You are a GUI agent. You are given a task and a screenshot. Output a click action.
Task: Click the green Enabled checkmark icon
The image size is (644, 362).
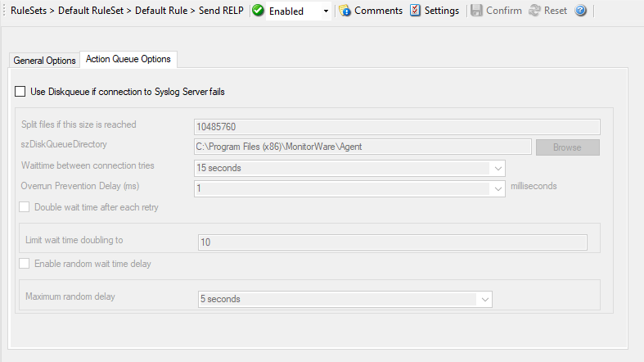coord(259,11)
